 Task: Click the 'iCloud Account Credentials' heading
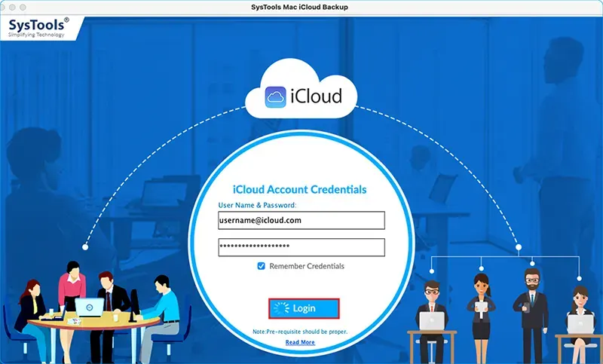click(299, 189)
